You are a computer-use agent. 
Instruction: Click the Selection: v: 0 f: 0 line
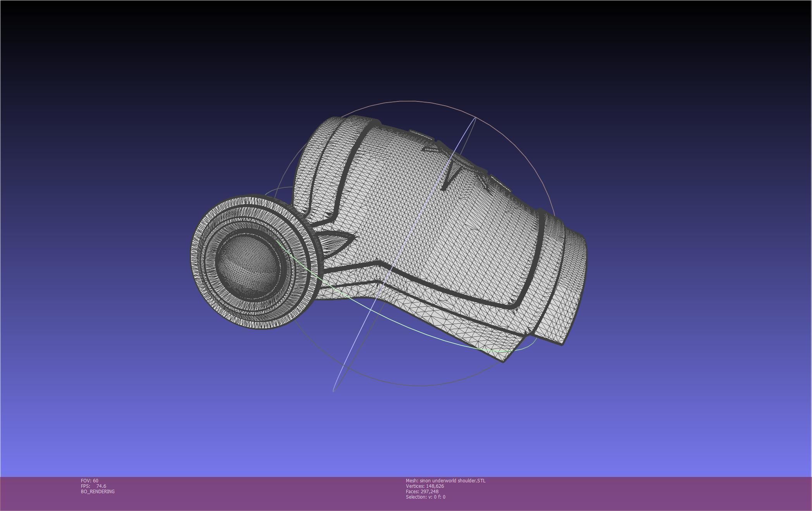coord(425,497)
